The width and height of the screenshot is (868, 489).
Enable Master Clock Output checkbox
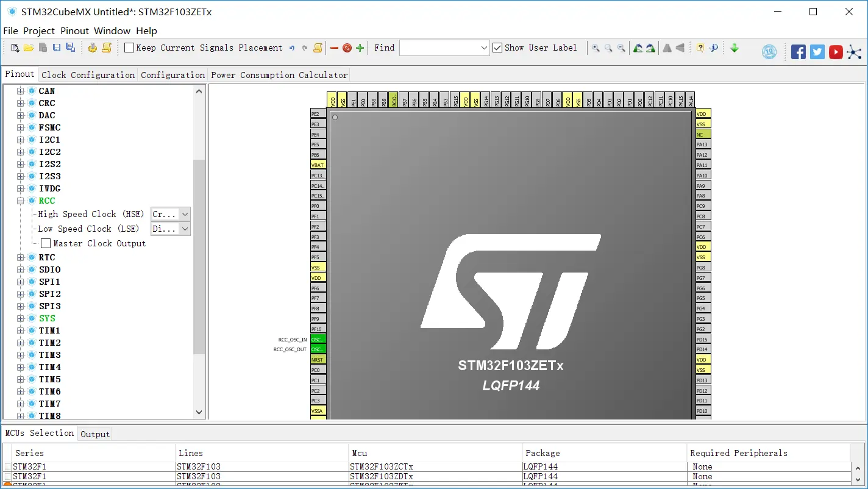pos(46,243)
